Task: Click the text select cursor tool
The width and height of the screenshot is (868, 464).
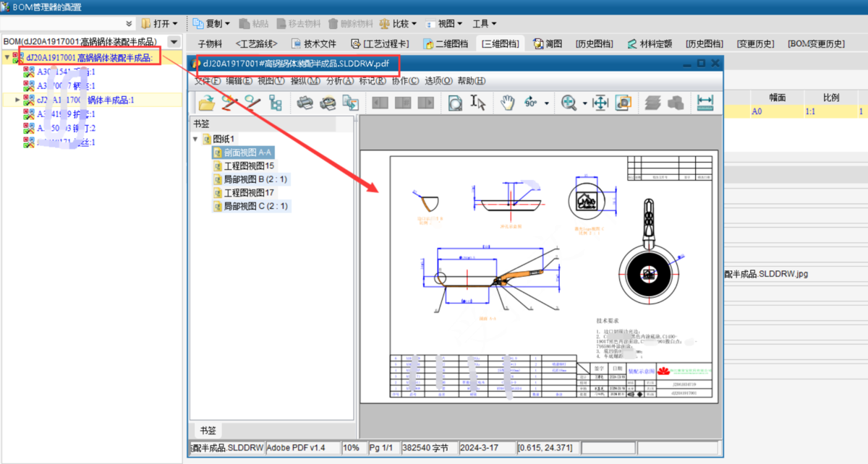Action: point(478,103)
